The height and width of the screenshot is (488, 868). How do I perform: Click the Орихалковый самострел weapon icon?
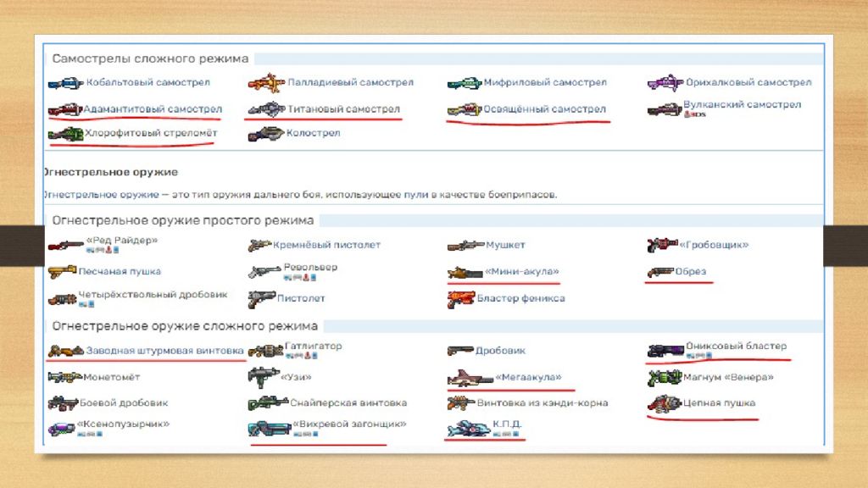pyautogui.click(x=665, y=83)
